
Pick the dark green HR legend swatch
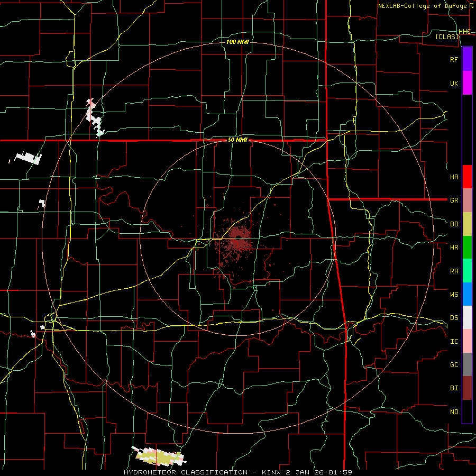[467, 248]
